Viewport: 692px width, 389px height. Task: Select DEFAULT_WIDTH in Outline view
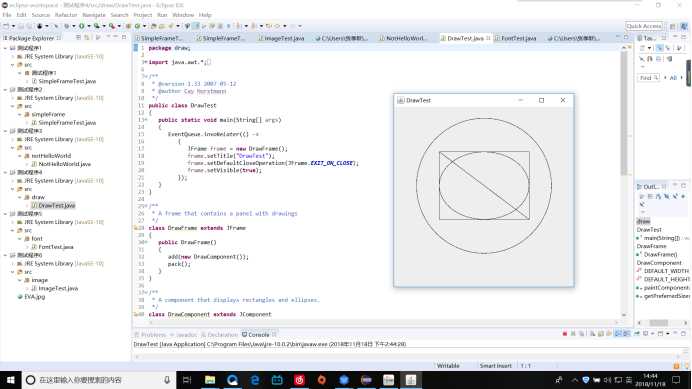point(663,271)
